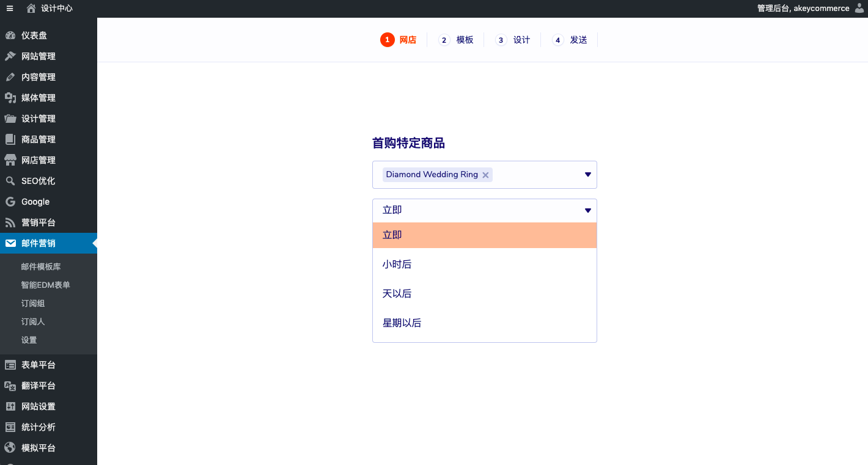868x465 pixels.
Task: Expand the product selection dropdown arrow
Action: [587, 175]
